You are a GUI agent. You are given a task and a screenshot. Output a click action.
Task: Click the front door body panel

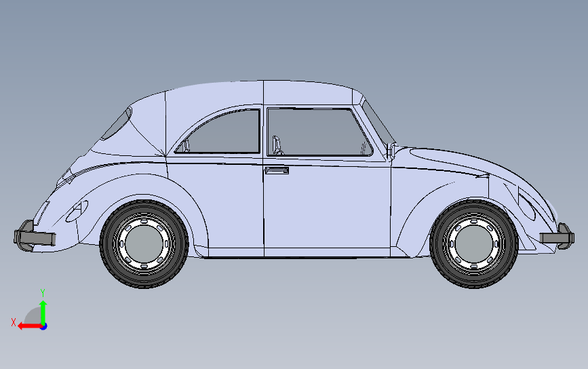pyautogui.click(x=326, y=210)
